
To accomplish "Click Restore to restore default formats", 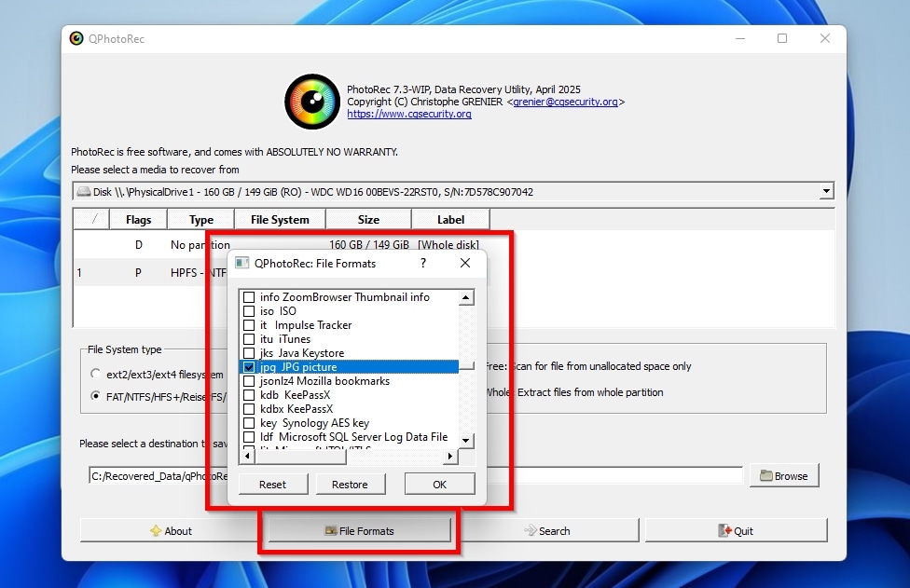I will 351,484.
